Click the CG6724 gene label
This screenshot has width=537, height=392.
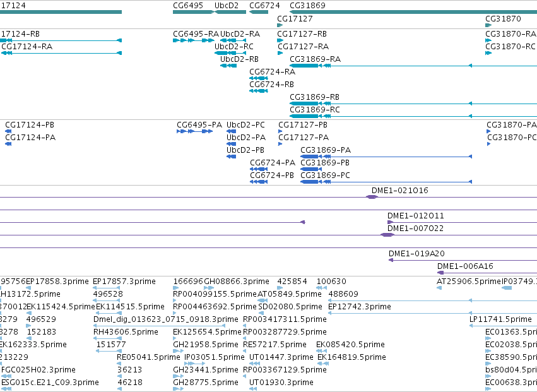[264, 6]
